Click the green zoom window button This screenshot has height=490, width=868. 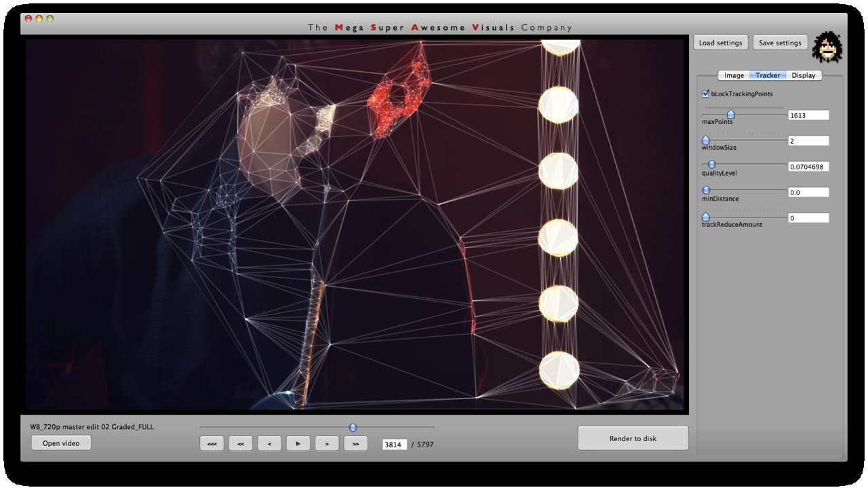(x=50, y=18)
